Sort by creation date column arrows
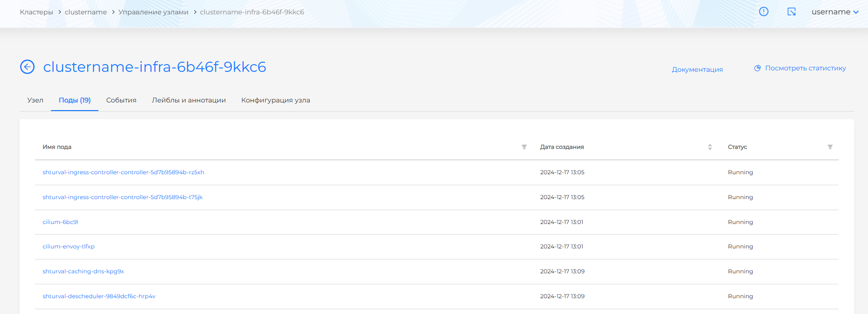 [x=710, y=147]
